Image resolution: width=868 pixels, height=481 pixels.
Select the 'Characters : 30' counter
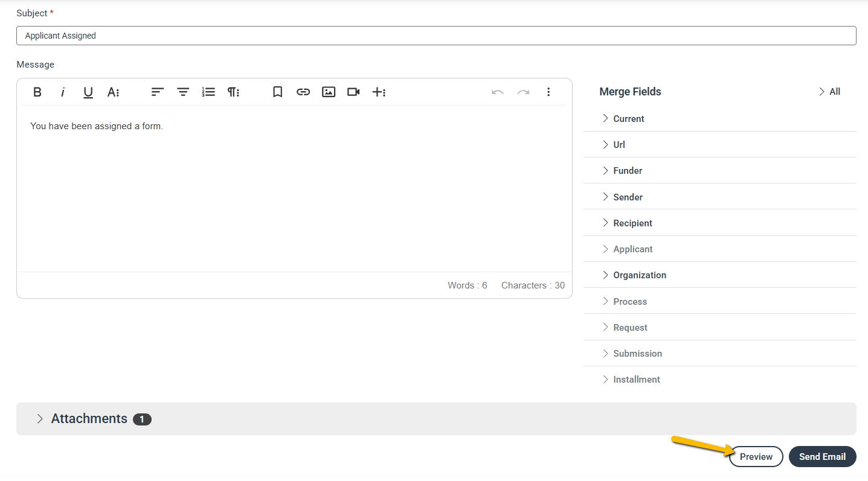[x=533, y=285]
